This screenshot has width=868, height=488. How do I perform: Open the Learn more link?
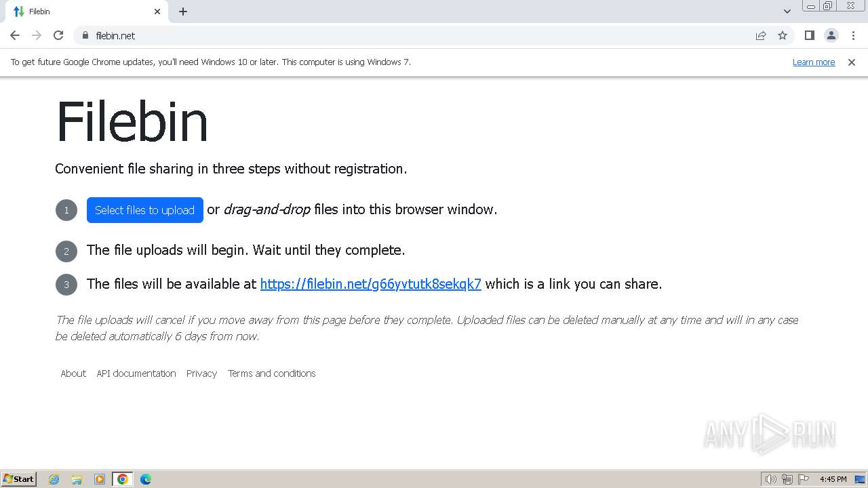point(814,62)
